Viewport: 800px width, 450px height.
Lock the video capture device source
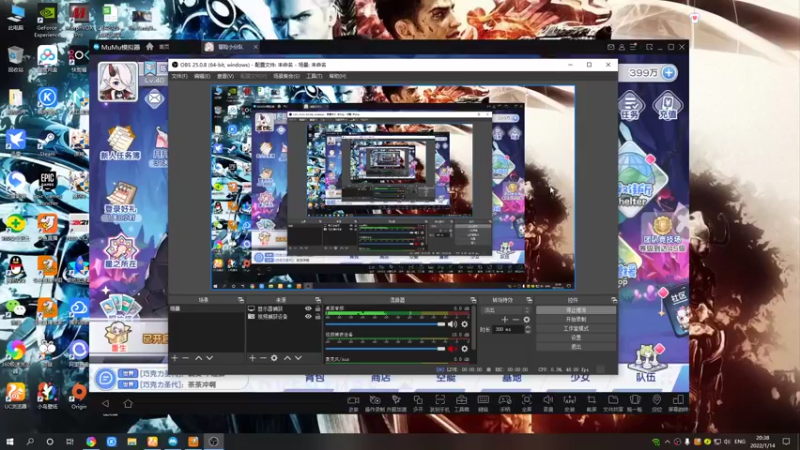click(317, 316)
